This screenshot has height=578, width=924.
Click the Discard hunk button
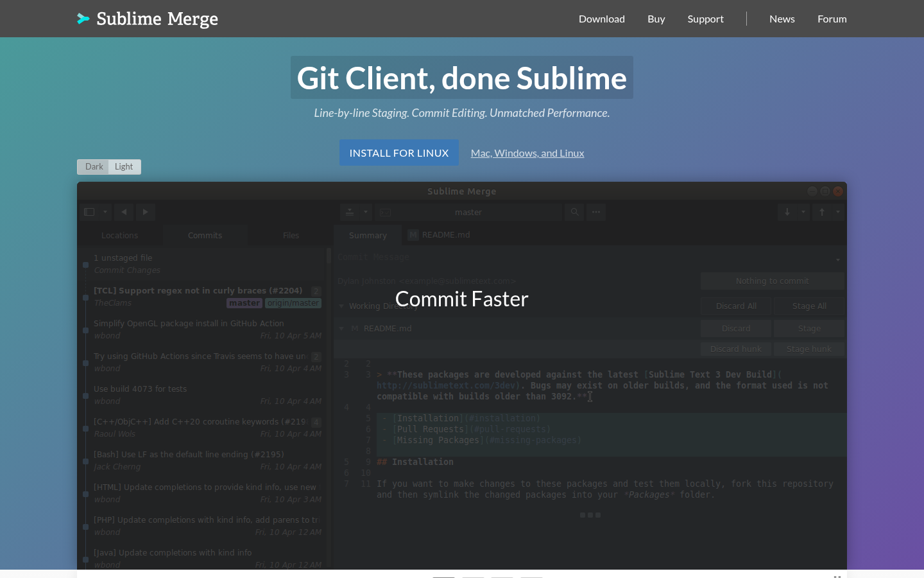[735, 349]
